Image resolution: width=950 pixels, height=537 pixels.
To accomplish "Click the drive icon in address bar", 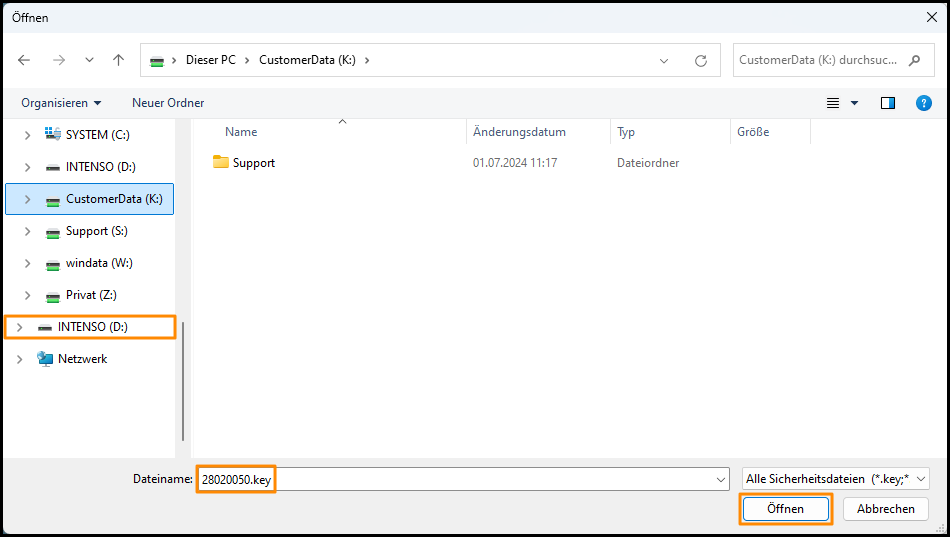I will point(157,61).
